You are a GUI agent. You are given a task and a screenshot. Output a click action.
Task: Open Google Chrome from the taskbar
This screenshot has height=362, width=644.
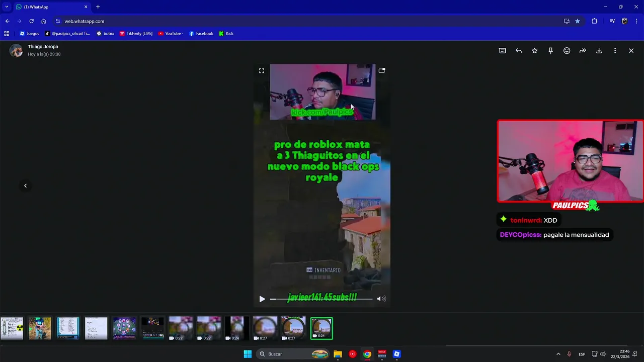[367, 354]
